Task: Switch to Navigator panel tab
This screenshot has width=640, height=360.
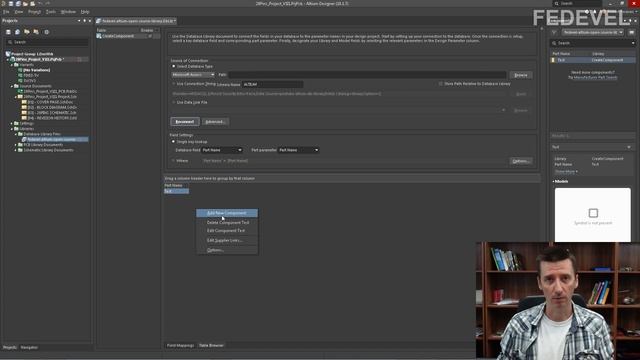Action: (29, 347)
